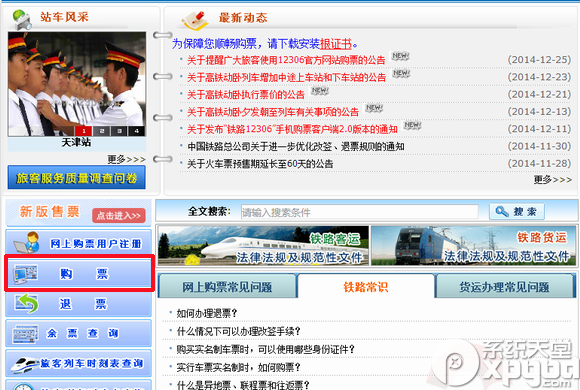The image size is (580, 390).
Task: Click the computer icon on the 购票 button
Action: pos(26,274)
